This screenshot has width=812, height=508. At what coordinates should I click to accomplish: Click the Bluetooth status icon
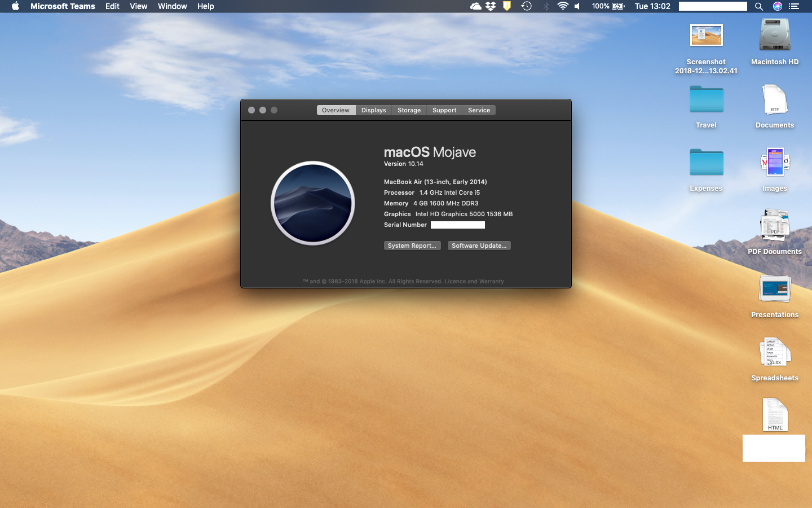pyautogui.click(x=545, y=6)
